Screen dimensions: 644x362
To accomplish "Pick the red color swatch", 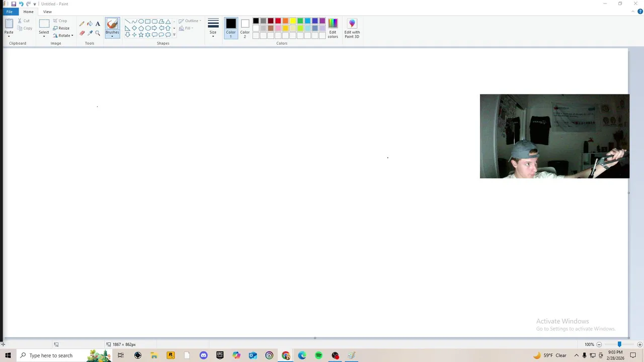I will [x=278, y=21].
